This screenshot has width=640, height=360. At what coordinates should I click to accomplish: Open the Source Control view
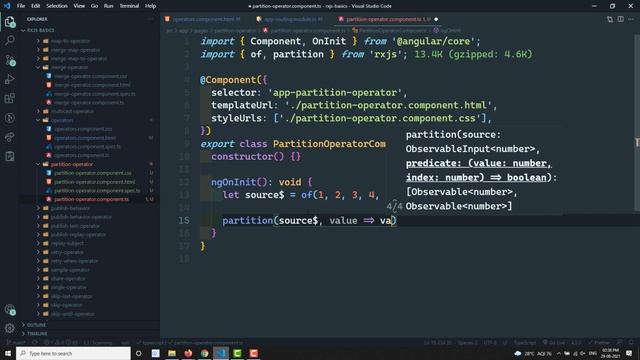(x=10, y=60)
